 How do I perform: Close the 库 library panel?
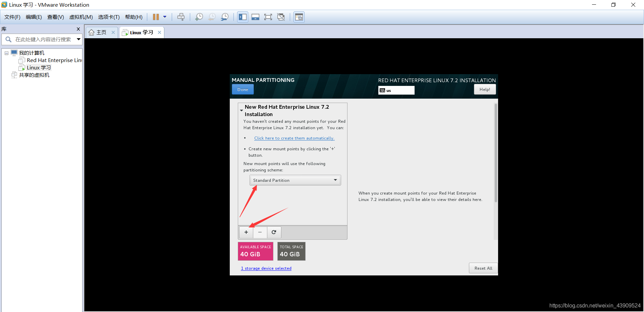click(78, 29)
